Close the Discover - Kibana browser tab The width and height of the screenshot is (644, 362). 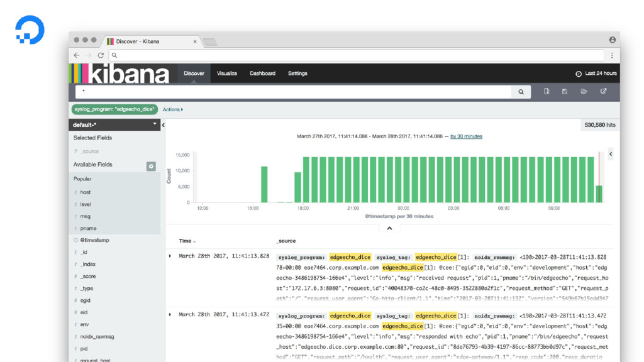click(x=195, y=41)
